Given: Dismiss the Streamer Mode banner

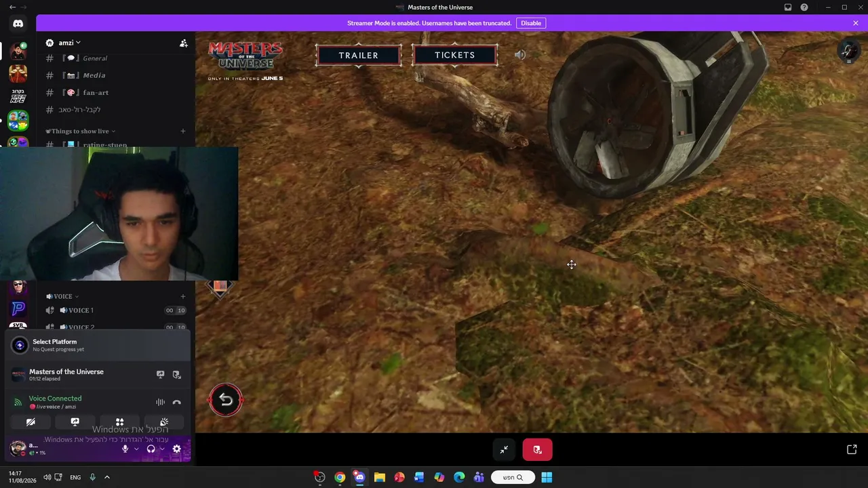Looking at the screenshot, I should (x=856, y=23).
